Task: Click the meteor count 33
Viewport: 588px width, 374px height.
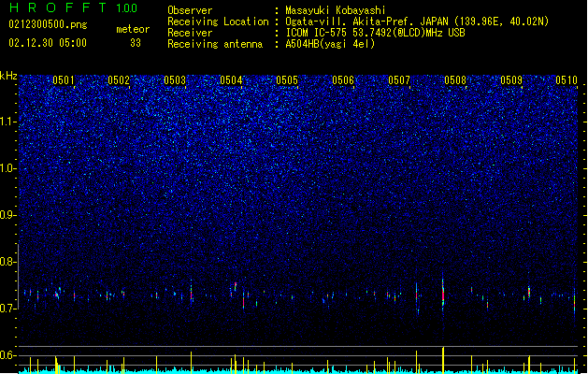Action: (136, 43)
